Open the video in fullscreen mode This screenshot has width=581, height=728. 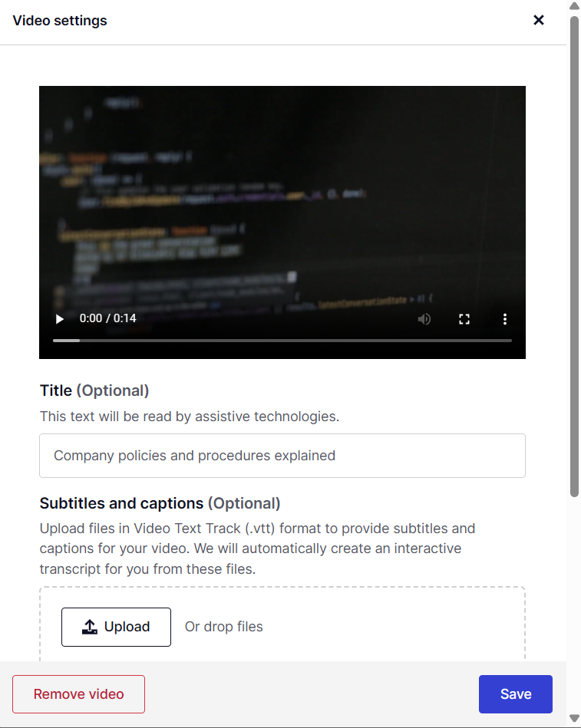point(464,319)
